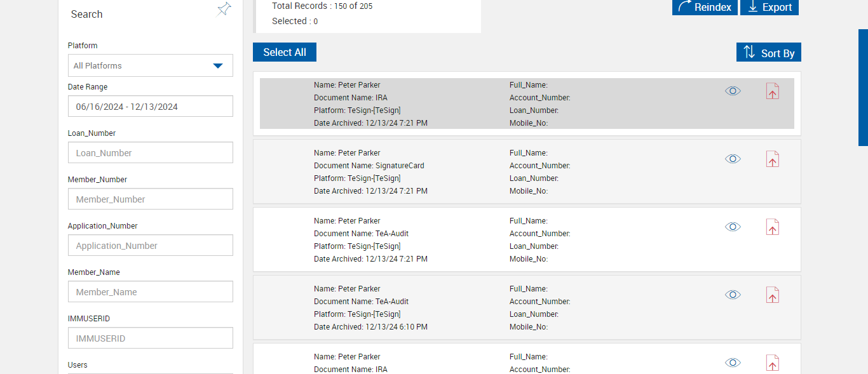Open eye icon for 7:21 PM TeA-Audit record
The height and width of the screenshot is (374, 868).
(733, 227)
